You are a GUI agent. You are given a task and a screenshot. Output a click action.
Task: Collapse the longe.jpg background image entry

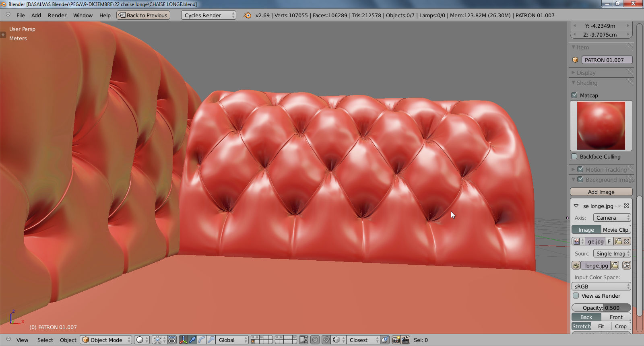tap(576, 206)
